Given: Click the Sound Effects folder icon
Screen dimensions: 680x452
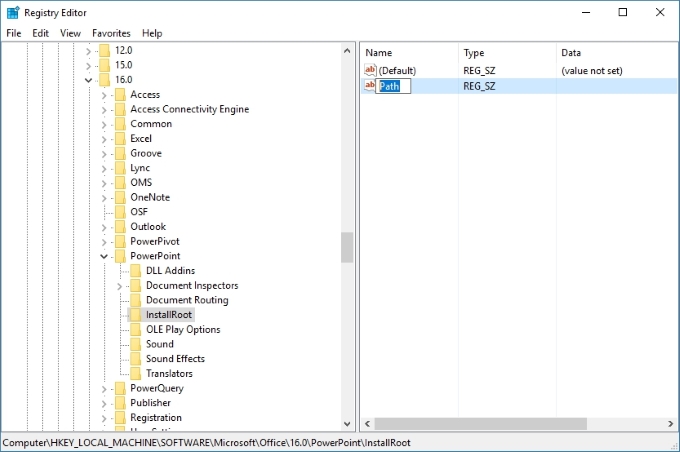Looking at the screenshot, I should point(136,359).
